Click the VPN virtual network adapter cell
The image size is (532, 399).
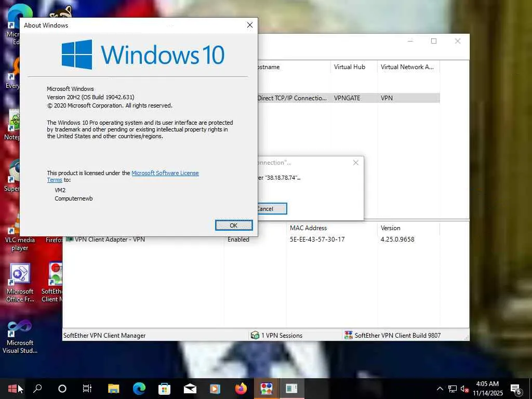coord(387,98)
